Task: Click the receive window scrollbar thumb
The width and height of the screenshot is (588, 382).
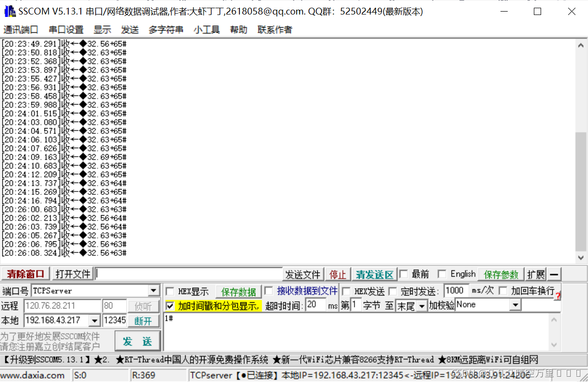Action: point(581,192)
